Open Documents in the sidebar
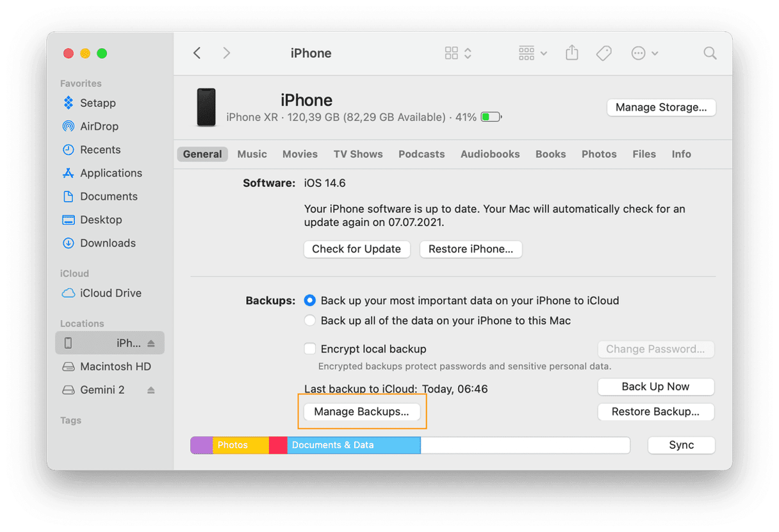The height and width of the screenshot is (532, 779). tap(109, 197)
